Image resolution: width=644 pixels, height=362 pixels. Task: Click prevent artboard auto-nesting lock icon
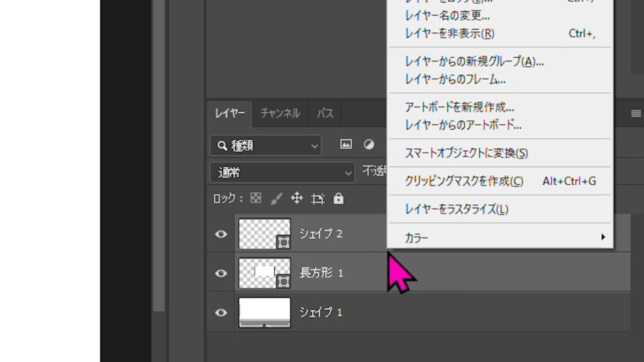(318, 199)
